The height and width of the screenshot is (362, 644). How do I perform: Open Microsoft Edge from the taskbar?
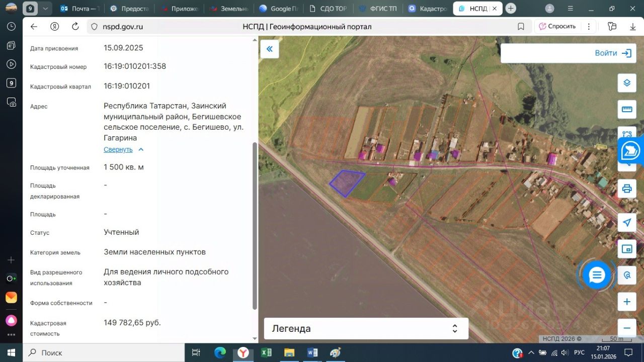tap(220, 352)
